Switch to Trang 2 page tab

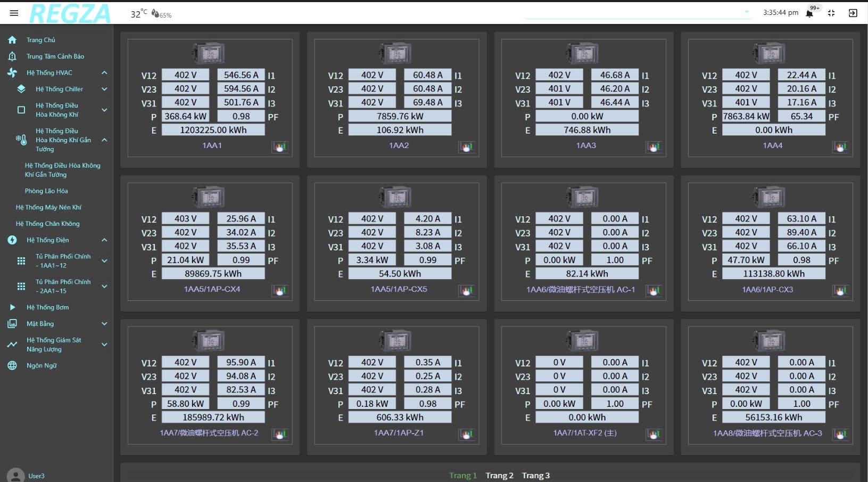click(499, 476)
